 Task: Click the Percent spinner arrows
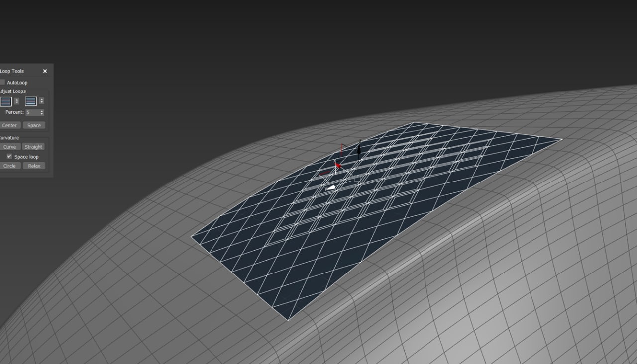click(42, 112)
